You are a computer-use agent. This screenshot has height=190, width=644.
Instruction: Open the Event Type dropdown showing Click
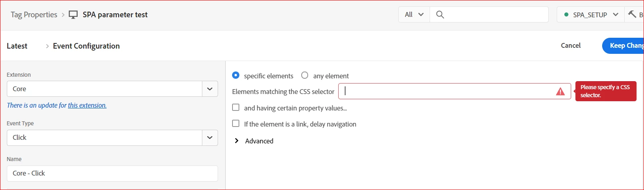(x=210, y=137)
